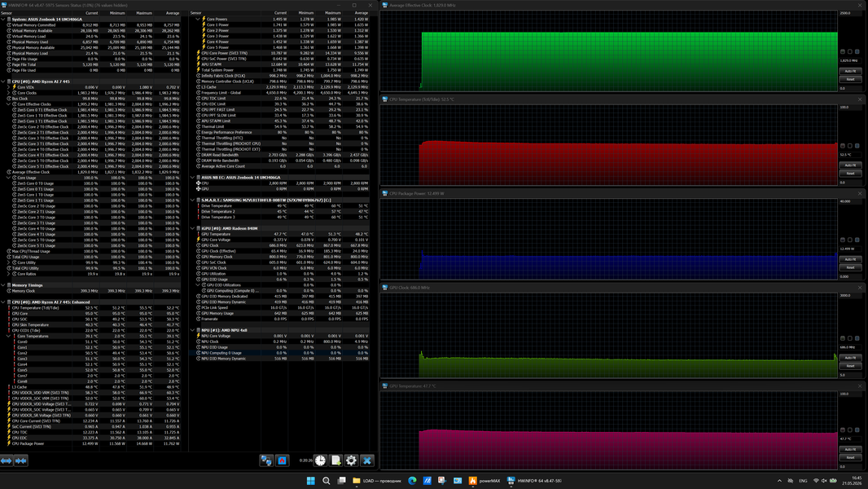
Task: Reset the elapsed timer with the clock icon
Action: [x=321, y=460]
